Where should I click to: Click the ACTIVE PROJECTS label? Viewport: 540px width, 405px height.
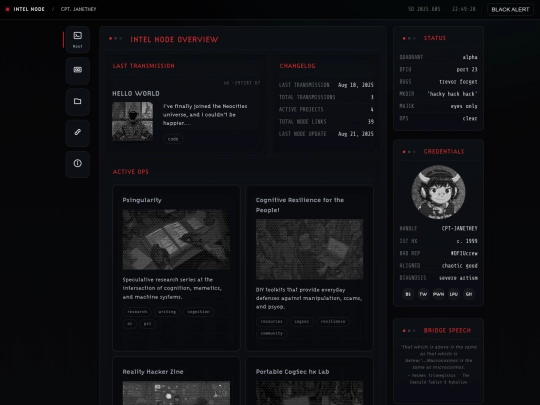[x=301, y=110]
